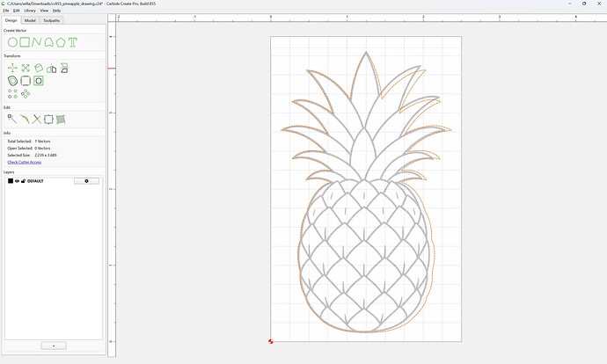Open the Linear Array tool
This screenshot has height=364, width=607.
(x=12, y=93)
